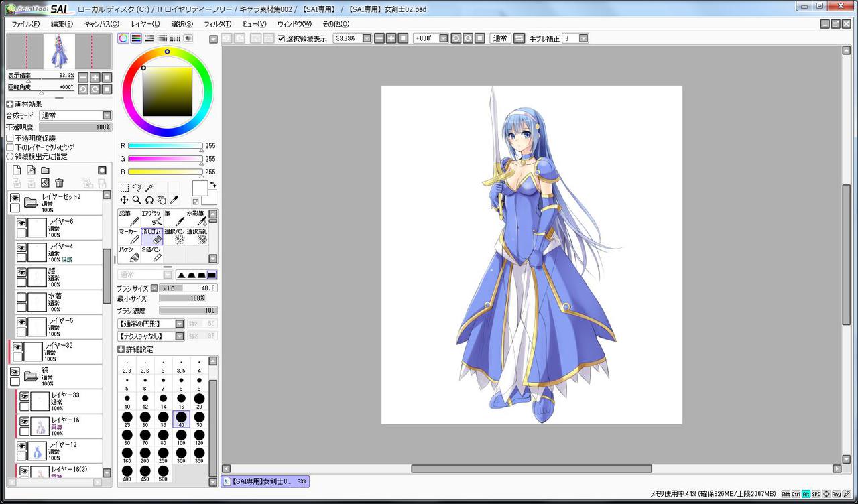Zoom out with toolbar minus button

click(x=379, y=38)
